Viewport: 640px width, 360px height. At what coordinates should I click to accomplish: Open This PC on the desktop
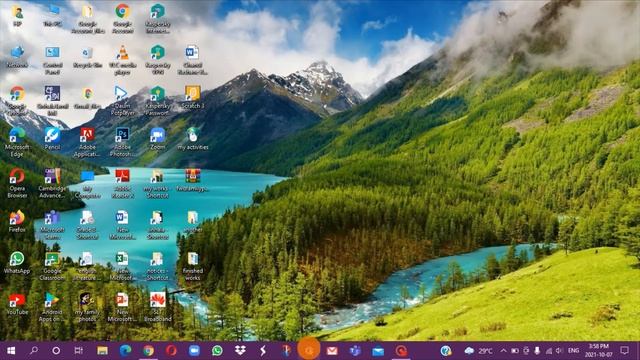click(53, 16)
